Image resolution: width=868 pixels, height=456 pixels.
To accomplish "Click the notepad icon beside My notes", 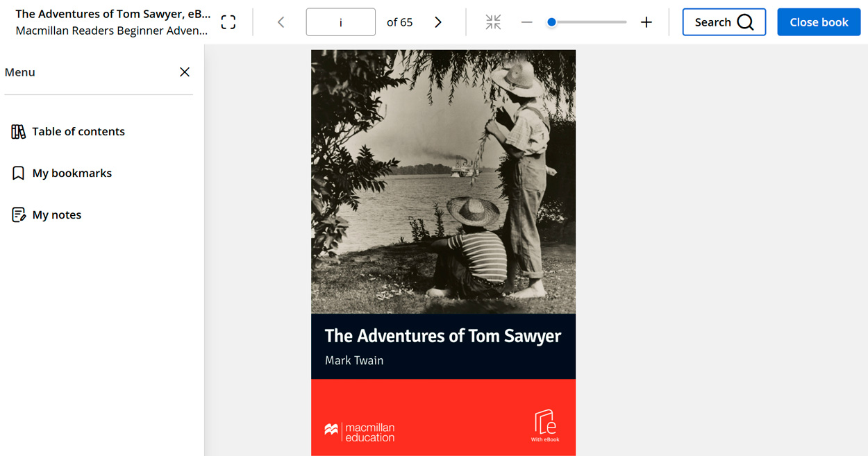I will (x=19, y=215).
